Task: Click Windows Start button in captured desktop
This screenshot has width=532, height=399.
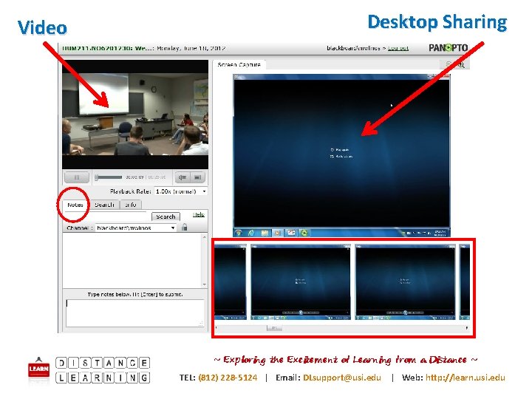Action: 239,233
